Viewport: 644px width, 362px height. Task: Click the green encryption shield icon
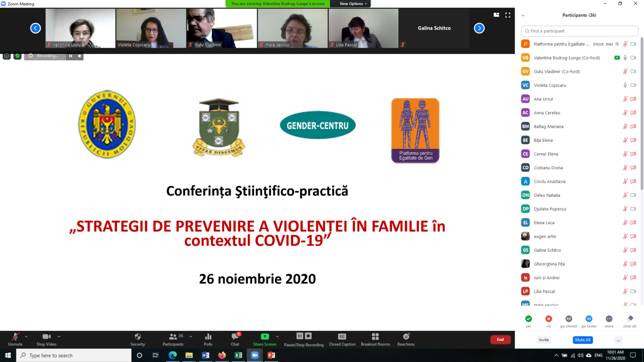click(17, 56)
